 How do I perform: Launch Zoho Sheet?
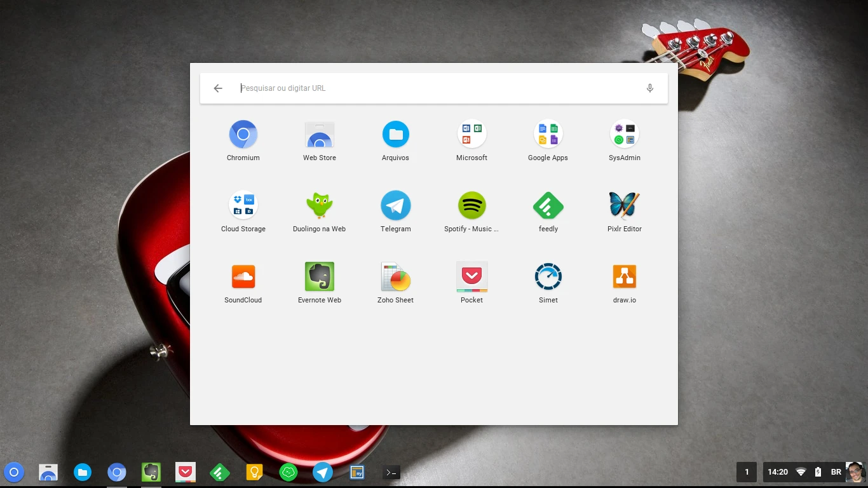[396, 277]
